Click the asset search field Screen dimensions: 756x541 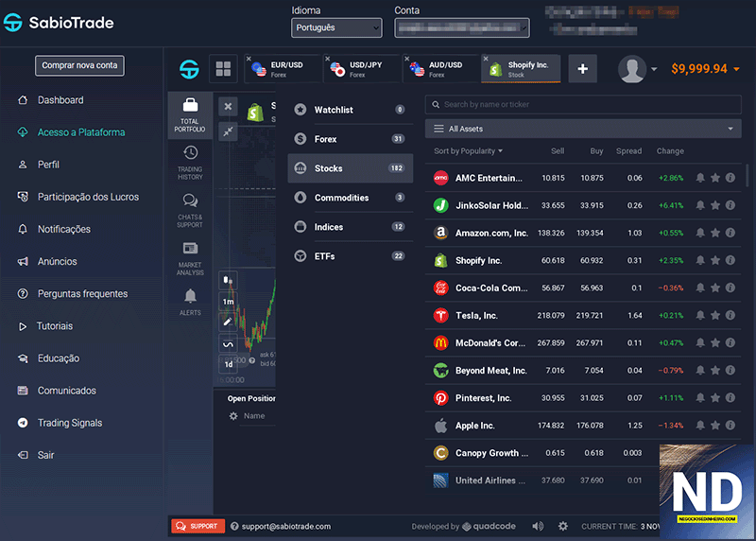(x=583, y=104)
